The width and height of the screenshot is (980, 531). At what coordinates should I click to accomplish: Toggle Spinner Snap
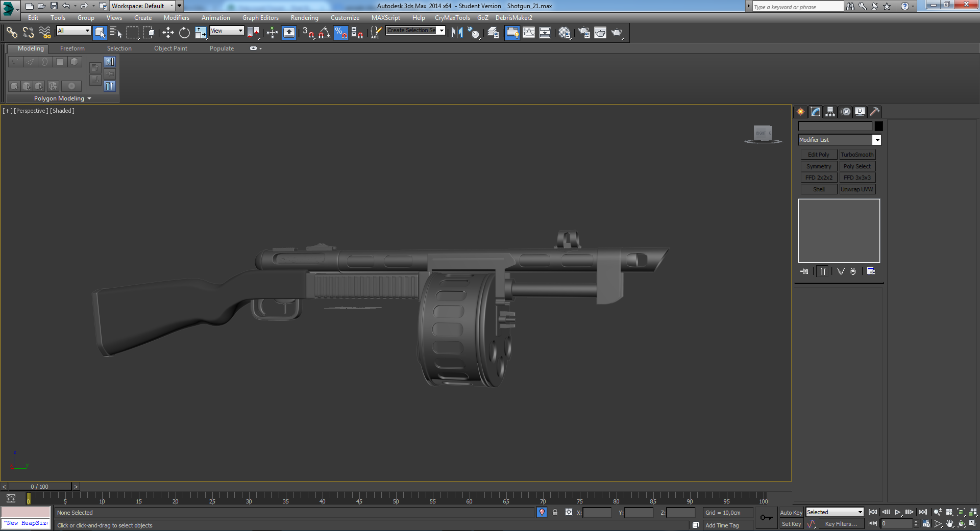[x=357, y=33]
